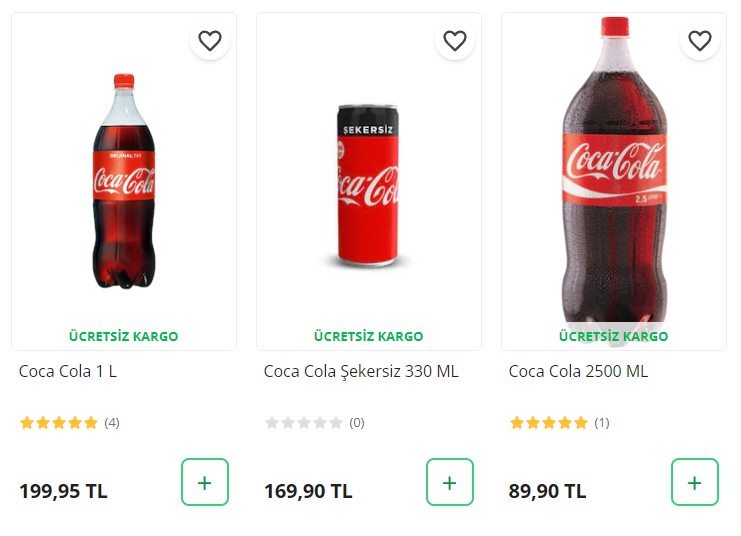Viewport: 741px width, 536px height.
Task: Click the 89,90 TL price
Action: pyautogui.click(x=547, y=491)
